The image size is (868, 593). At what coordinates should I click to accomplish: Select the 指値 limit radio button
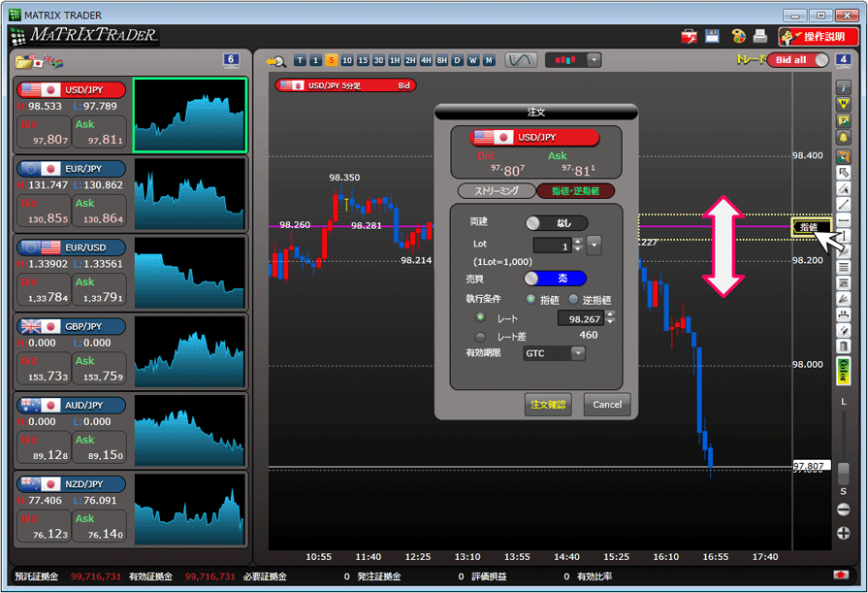coord(530,299)
